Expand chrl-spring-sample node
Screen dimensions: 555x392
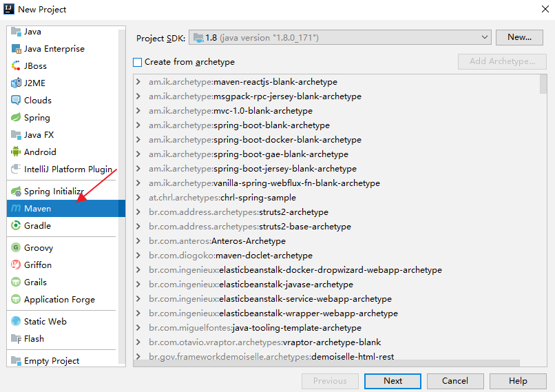point(138,198)
